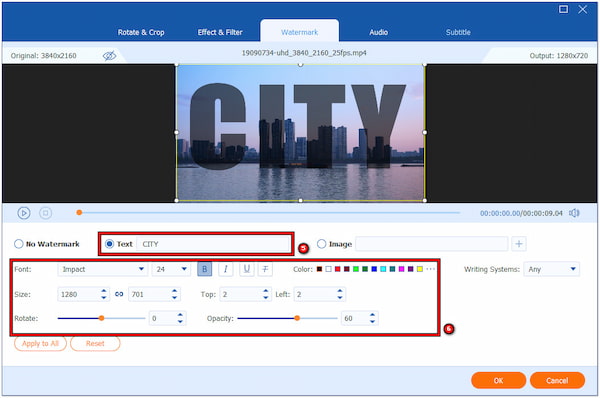
Task: Close the editing window
Action: (582, 9)
